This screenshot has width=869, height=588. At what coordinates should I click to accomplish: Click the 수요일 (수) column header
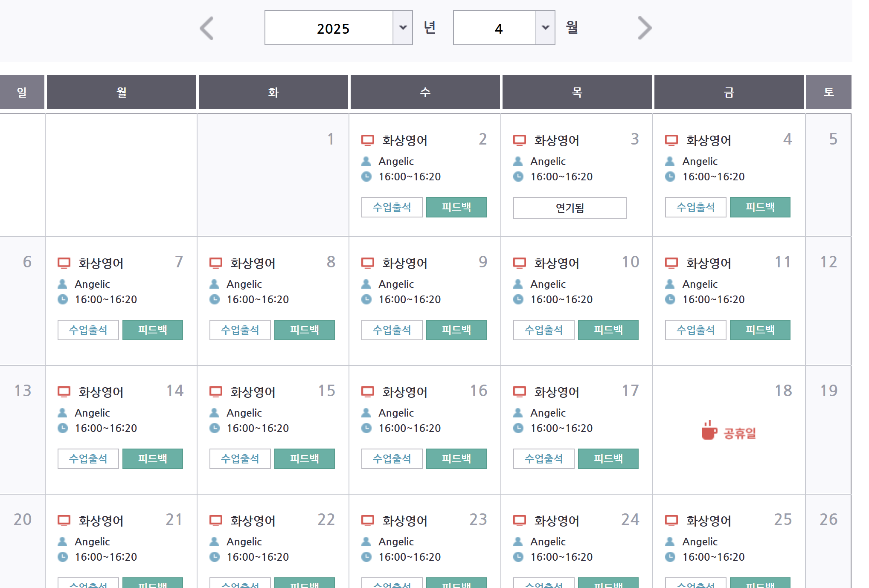tap(425, 92)
